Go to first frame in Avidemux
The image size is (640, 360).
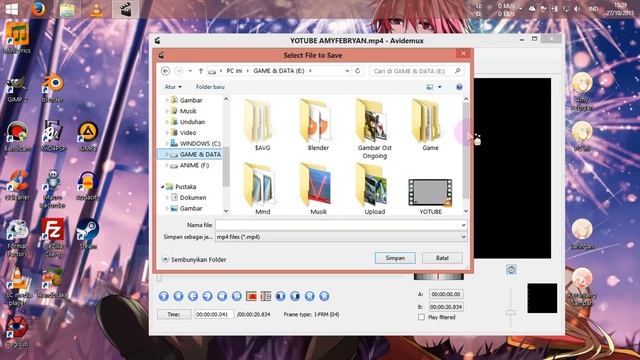[310, 296]
